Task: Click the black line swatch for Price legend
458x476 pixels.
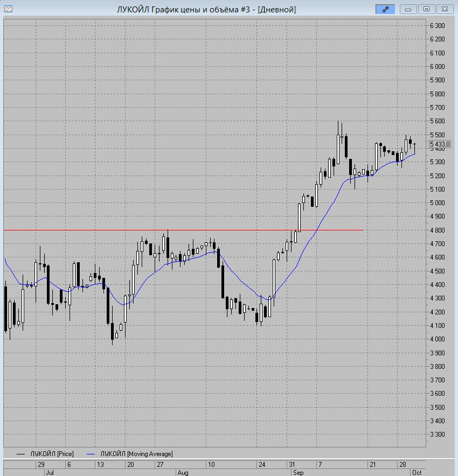Action: coord(20,454)
